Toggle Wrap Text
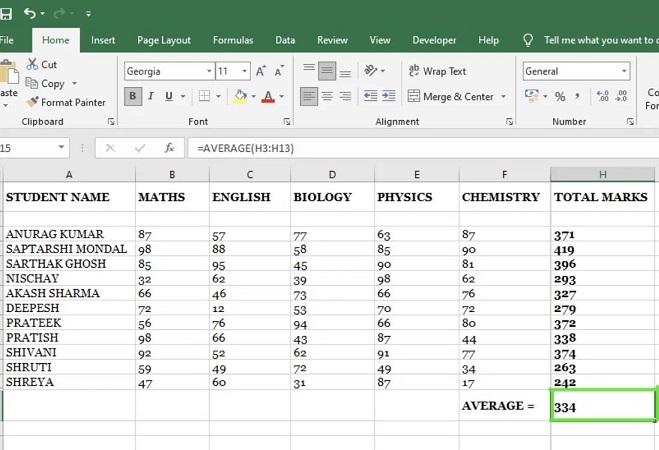 point(438,71)
